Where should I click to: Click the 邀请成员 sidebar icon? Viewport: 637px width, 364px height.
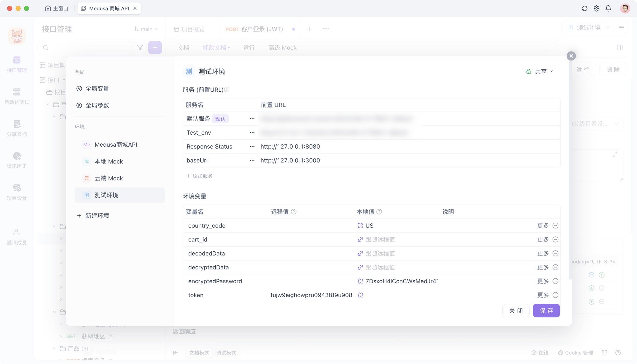[17, 237]
